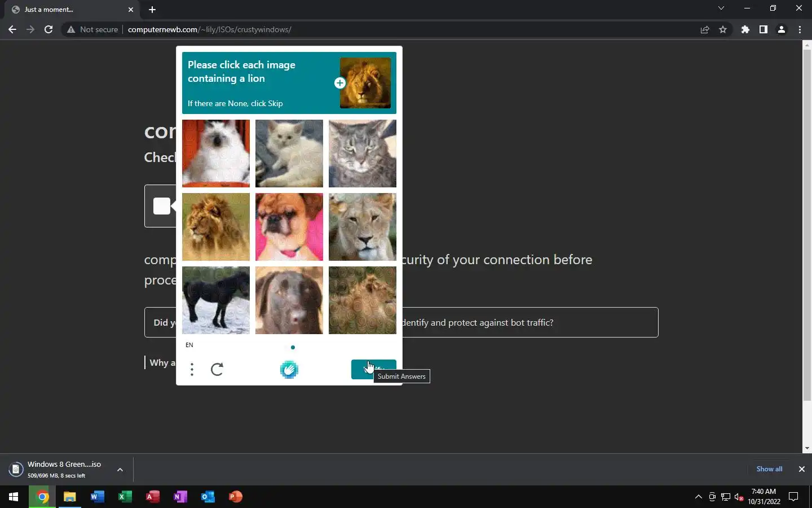Launch OneNote from the taskbar
The width and height of the screenshot is (812, 508).
tap(180, 497)
